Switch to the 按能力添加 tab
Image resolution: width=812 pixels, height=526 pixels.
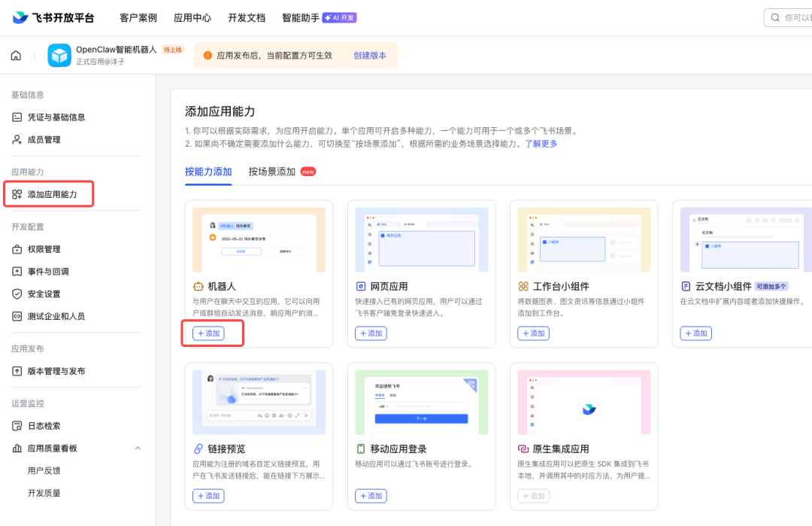(208, 172)
